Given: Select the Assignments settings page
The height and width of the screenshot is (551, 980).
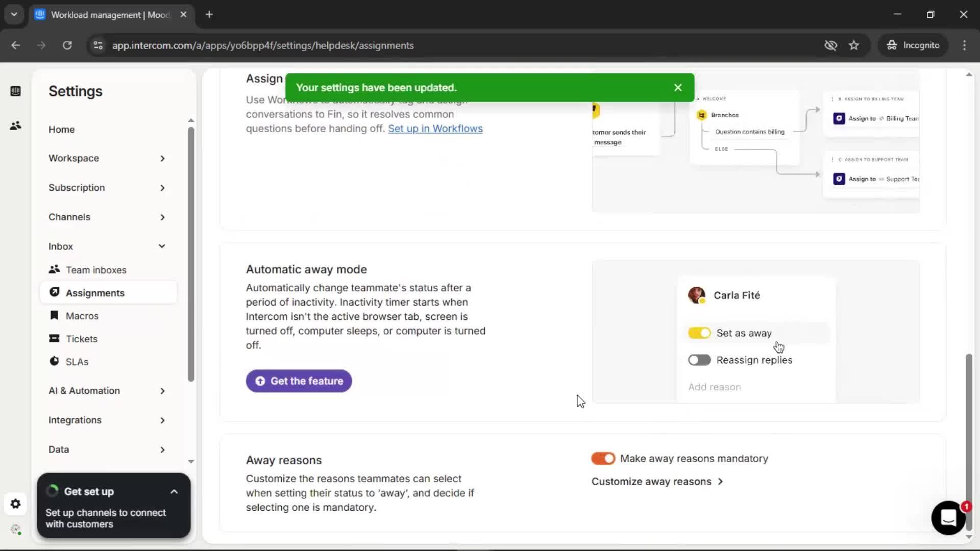Looking at the screenshot, I should 108,293.
